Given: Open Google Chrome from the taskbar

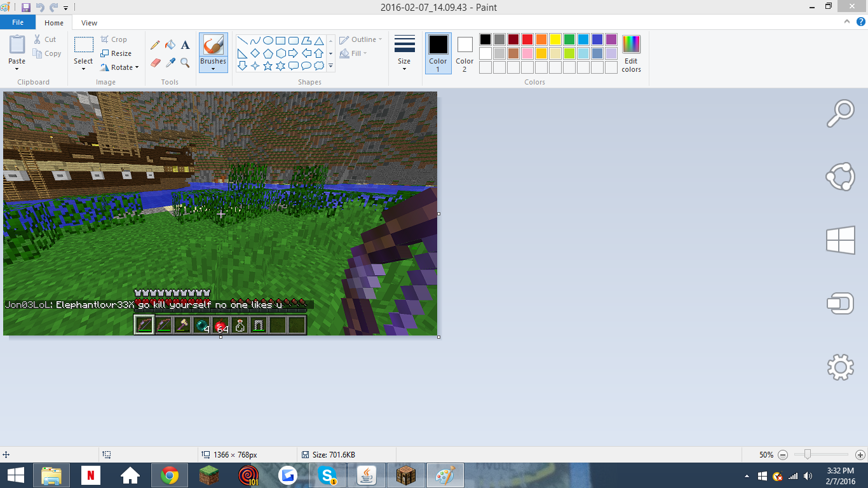Looking at the screenshot, I should coord(169,475).
